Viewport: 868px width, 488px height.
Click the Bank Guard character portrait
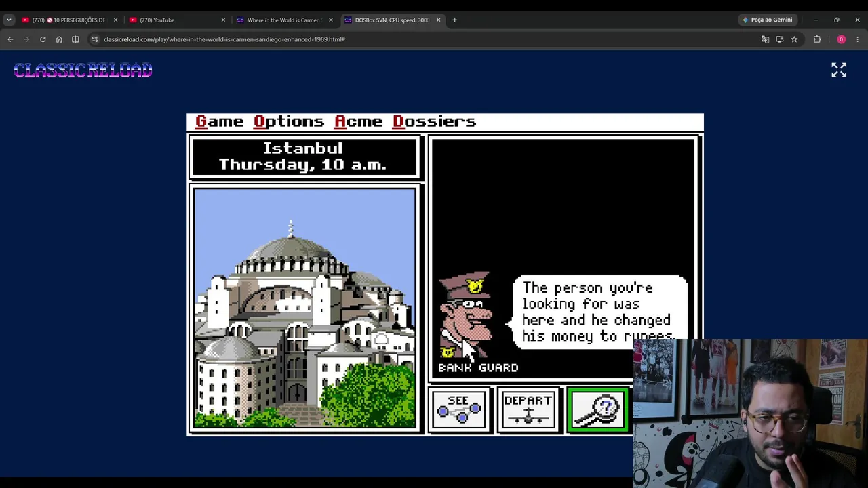click(x=467, y=316)
